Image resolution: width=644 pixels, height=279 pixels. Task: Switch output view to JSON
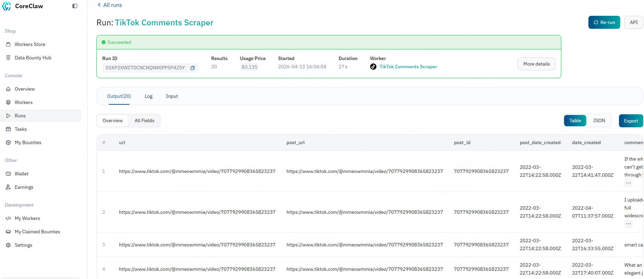coord(599,120)
